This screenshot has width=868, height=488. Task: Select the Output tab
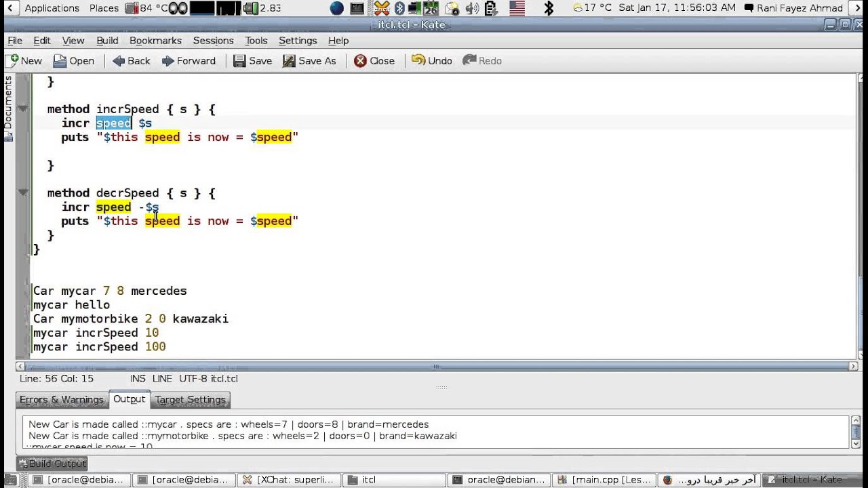pos(129,399)
